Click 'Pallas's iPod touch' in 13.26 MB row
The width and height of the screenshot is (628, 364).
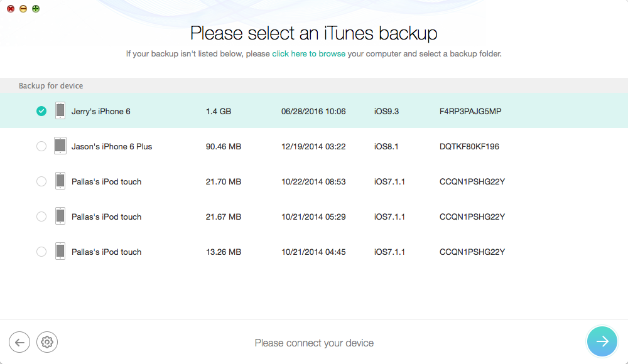tap(107, 252)
